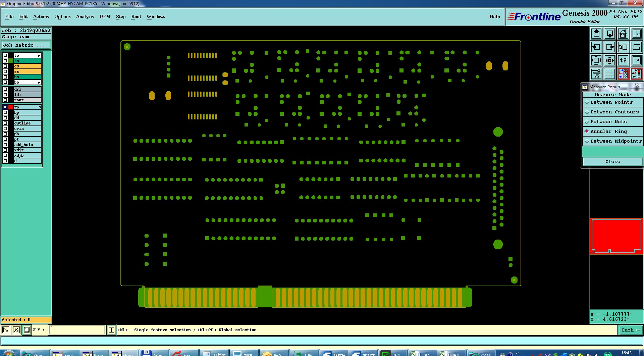Click the snap grid icon beside XY
The image size is (644, 356).
[x=27, y=330]
